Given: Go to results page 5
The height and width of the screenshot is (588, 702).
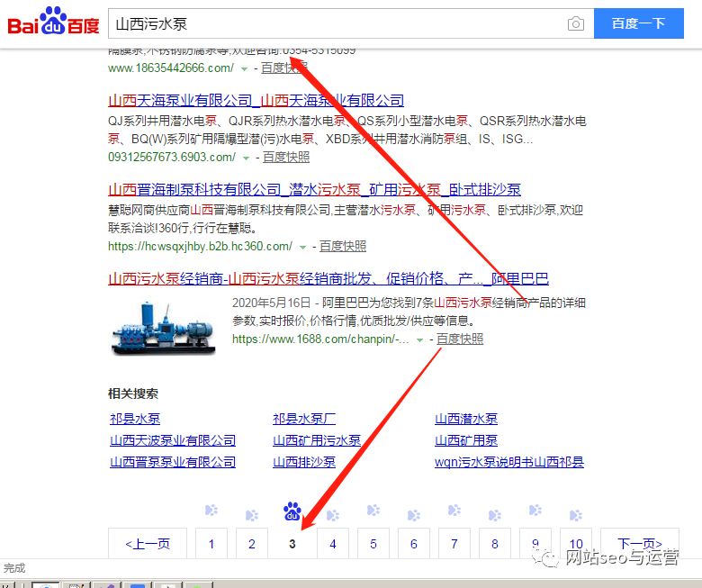Looking at the screenshot, I should click(x=373, y=544).
